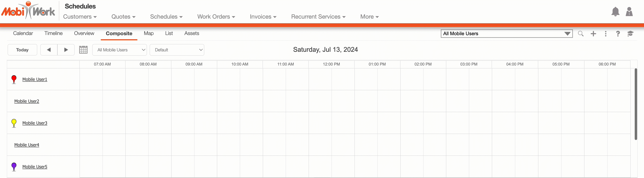Image resolution: width=644 pixels, height=178 pixels.
Task: Open the three-dot options menu
Action: (605, 34)
